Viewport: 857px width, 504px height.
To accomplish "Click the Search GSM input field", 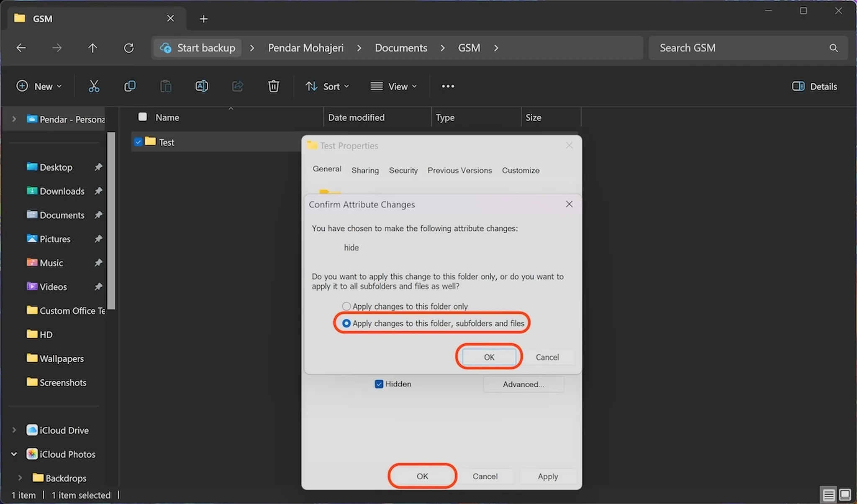I will (x=736, y=48).
